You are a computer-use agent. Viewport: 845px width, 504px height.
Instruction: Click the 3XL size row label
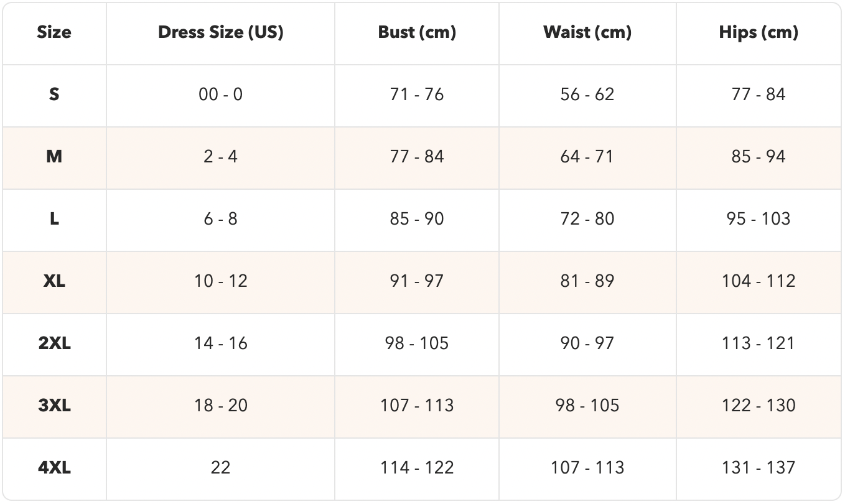coord(54,406)
